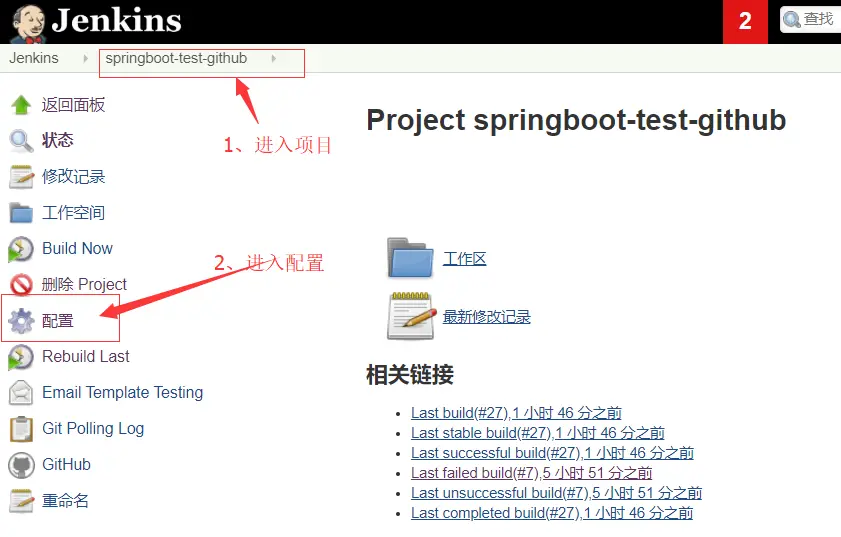Screen dimensions: 841x537
Task: Click the red prohibition icon for 删除 Project
Action: point(21,284)
